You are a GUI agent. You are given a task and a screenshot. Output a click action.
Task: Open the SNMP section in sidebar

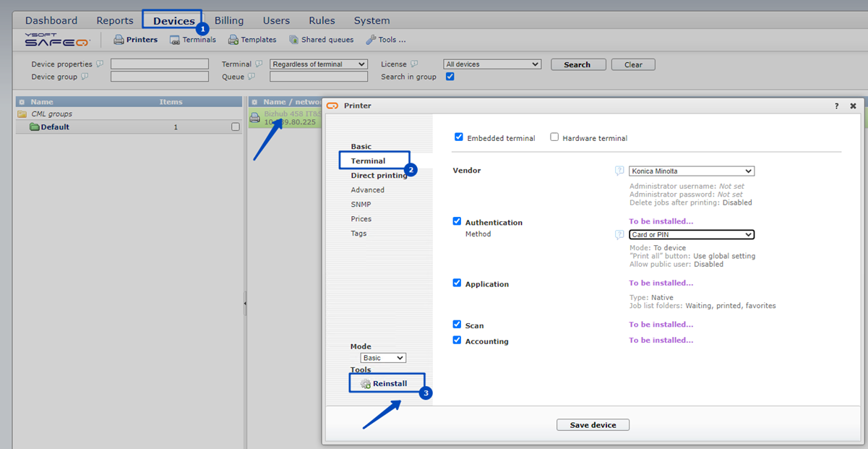pos(361,205)
